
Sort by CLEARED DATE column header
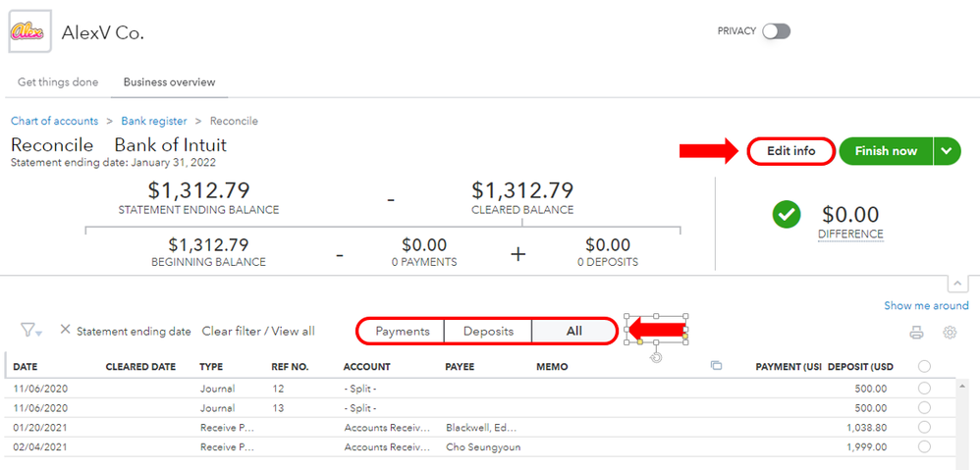(140, 367)
